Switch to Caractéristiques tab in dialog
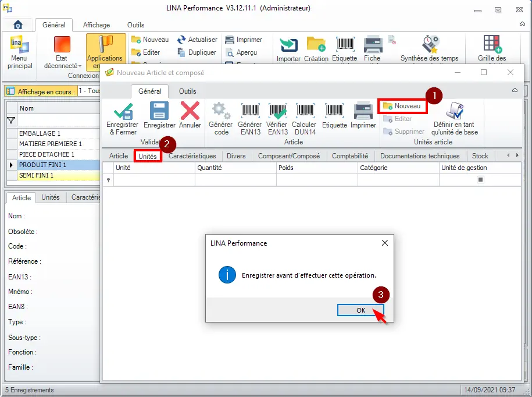 pyautogui.click(x=192, y=156)
